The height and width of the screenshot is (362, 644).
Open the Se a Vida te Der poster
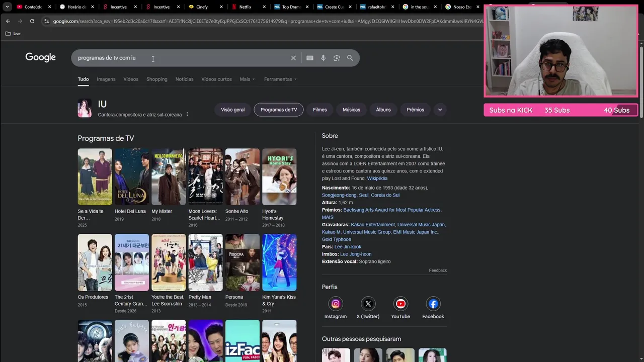[x=95, y=176]
